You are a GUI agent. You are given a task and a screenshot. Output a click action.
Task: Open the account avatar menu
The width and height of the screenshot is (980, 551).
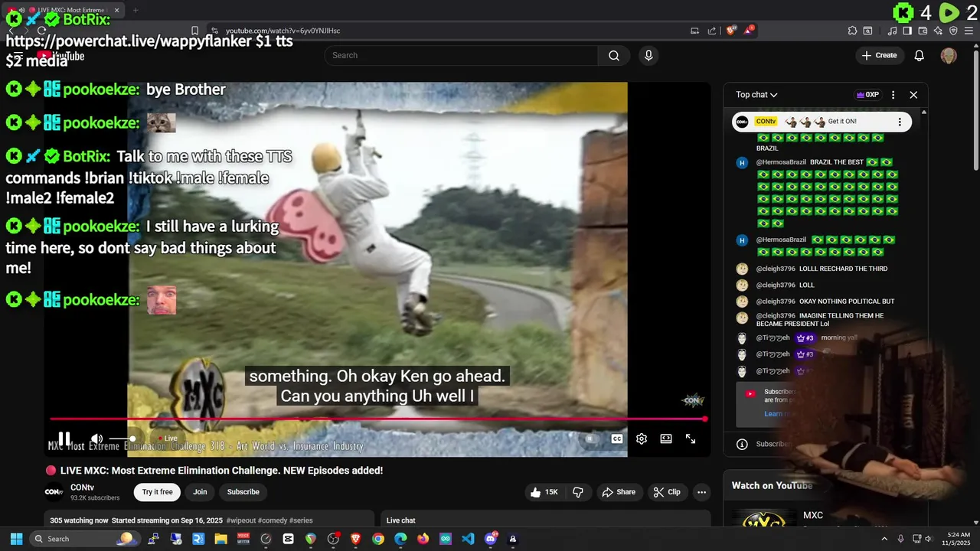(x=949, y=55)
